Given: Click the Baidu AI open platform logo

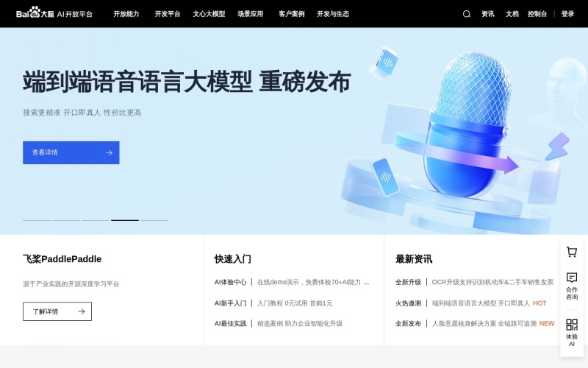Looking at the screenshot, I should (x=54, y=13).
